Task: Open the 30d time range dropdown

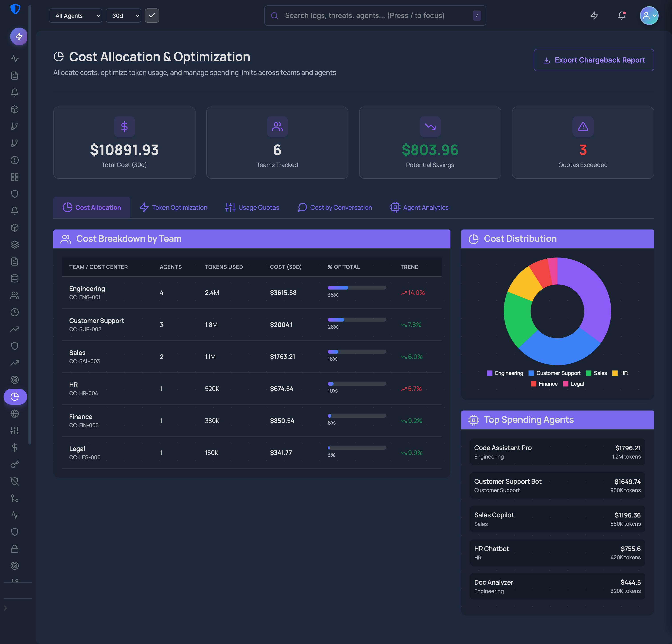Action: pos(123,15)
